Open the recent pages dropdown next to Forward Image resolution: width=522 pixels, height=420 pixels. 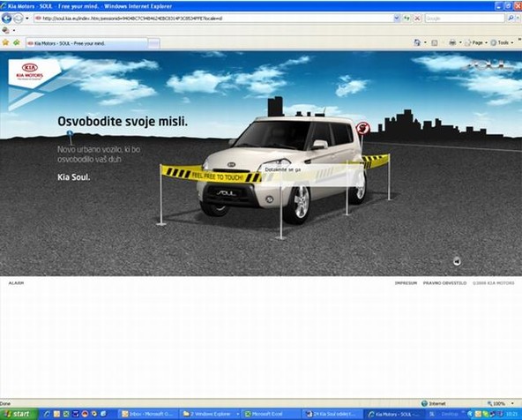click(27, 19)
